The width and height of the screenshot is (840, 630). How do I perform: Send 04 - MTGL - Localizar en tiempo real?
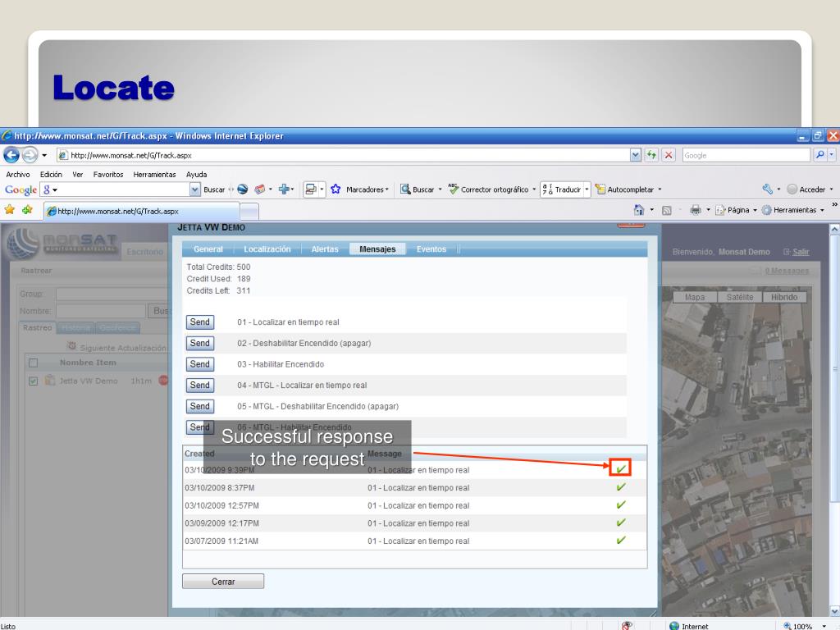click(200, 385)
